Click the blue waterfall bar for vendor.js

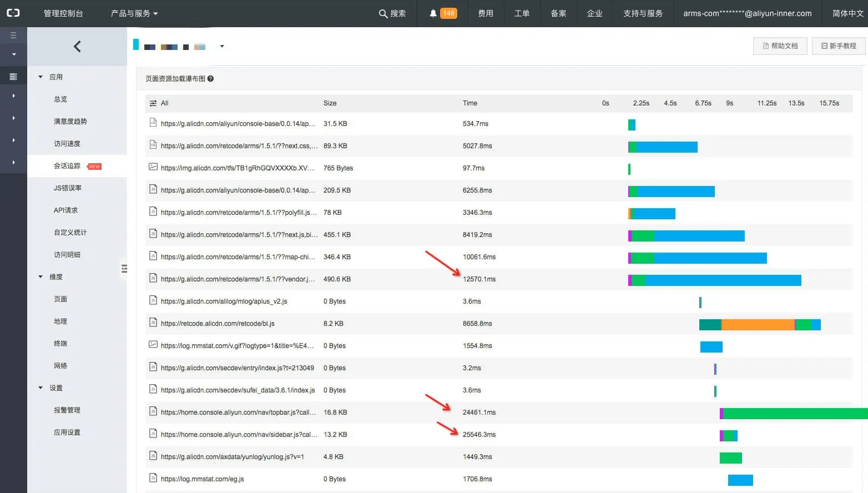723,280
